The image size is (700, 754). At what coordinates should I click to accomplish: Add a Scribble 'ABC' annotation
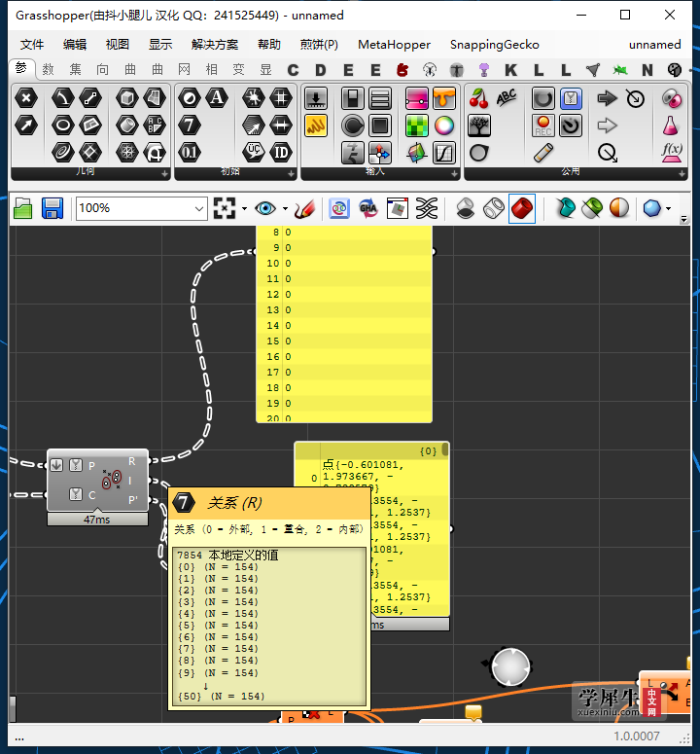tap(507, 98)
